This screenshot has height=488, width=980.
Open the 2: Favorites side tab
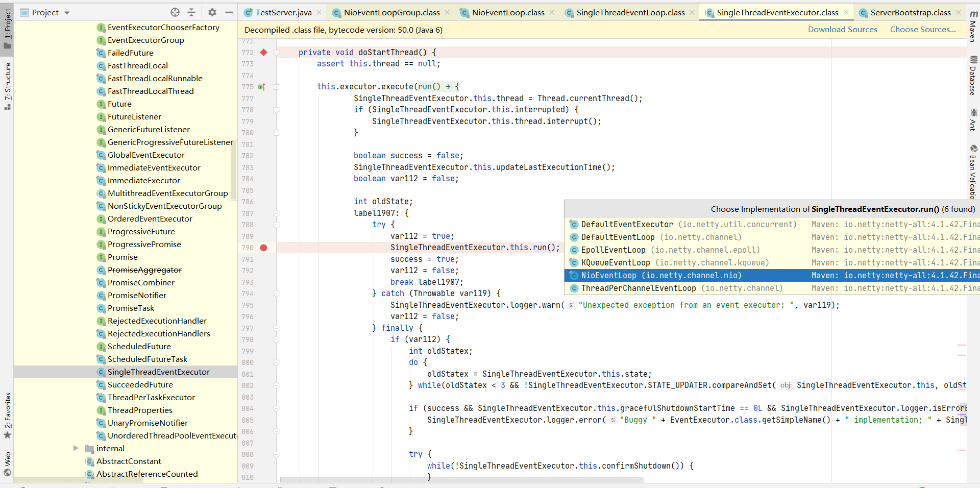click(7, 416)
